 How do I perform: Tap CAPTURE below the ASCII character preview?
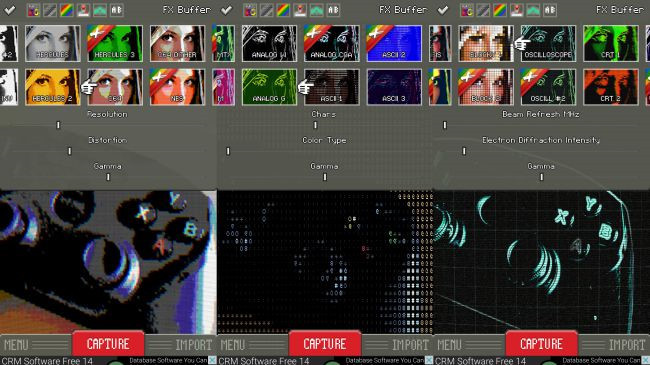point(325,344)
